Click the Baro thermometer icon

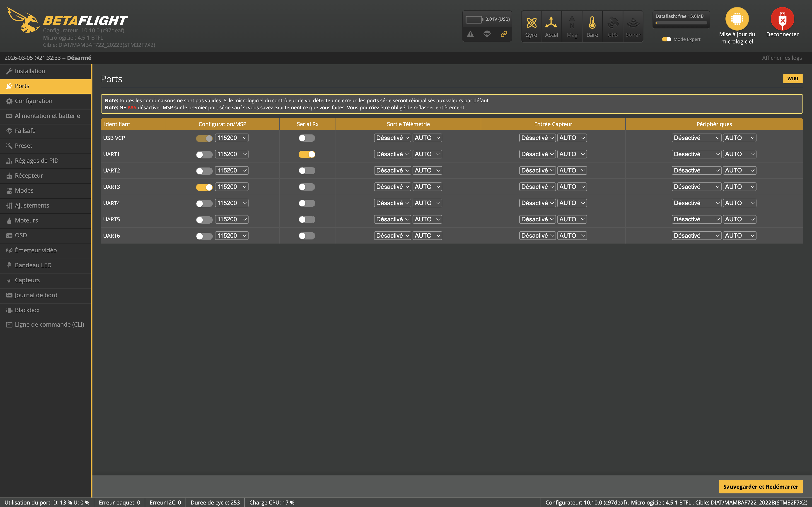pos(592,23)
